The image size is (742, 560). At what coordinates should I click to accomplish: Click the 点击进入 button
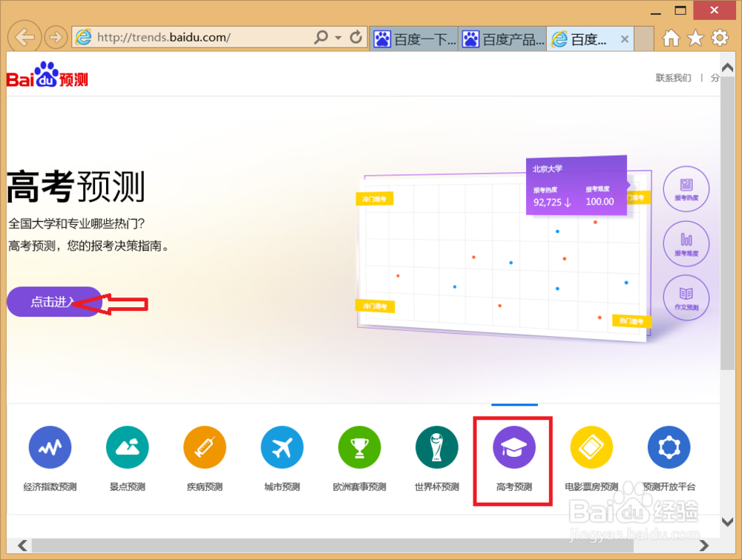click(54, 302)
